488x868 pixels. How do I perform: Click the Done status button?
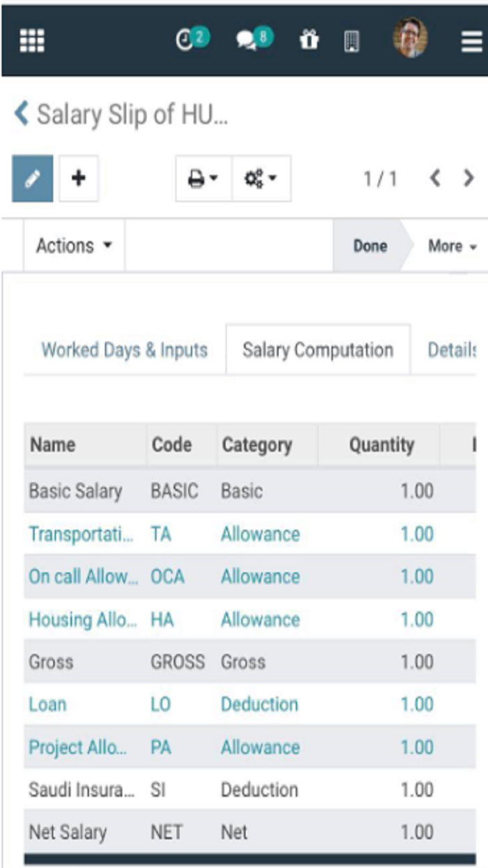point(370,246)
